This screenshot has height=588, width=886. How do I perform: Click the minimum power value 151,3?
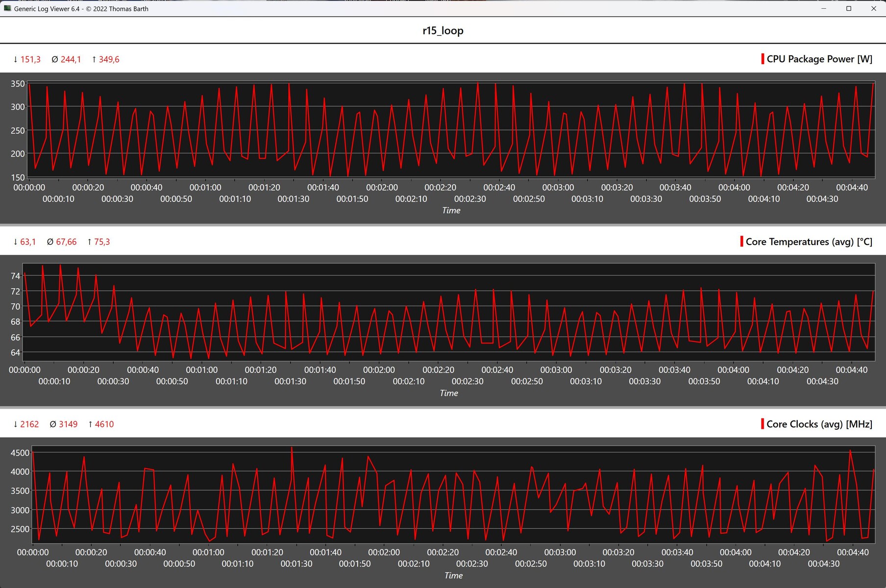coord(30,59)
